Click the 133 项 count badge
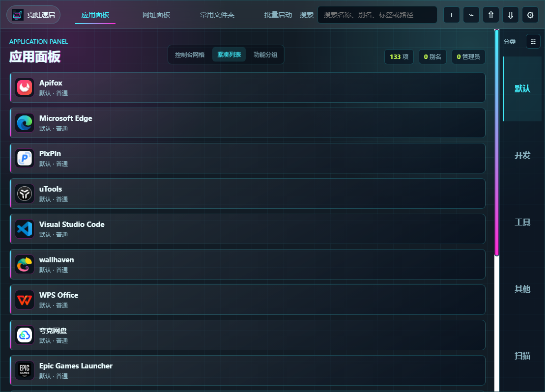This screenshot has width=545, height=392. click(399, 56)
